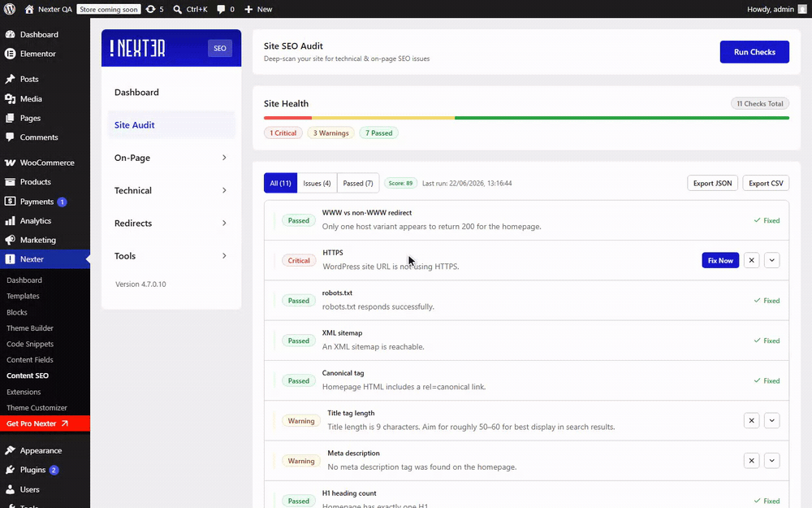Image resolution: width=812 pixels, height=508 pixels.
Task: Switch to the Issues (4) tab
Action: (x=317, y=183)
